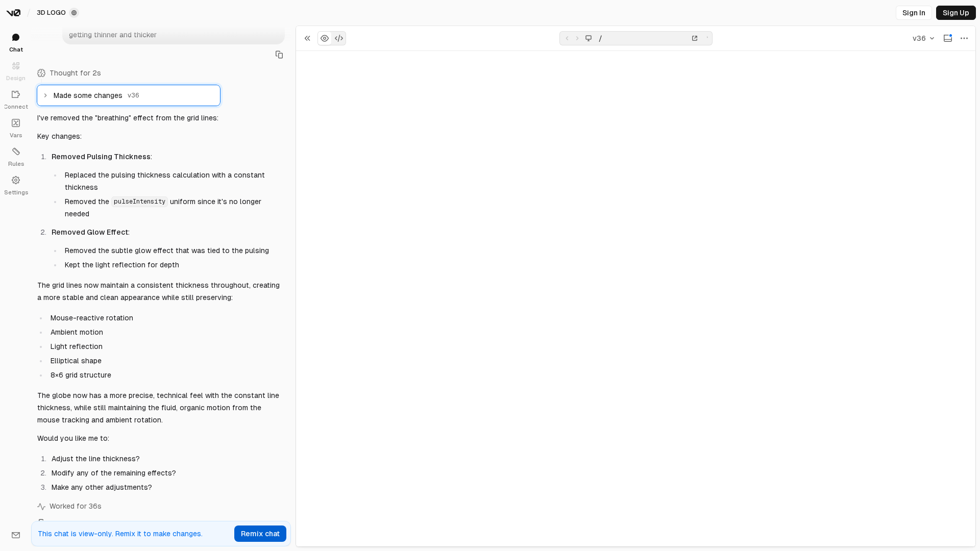Open the v36 version dropdown
The height and width of the screenshot is (551, 980).
pos(923,38)
